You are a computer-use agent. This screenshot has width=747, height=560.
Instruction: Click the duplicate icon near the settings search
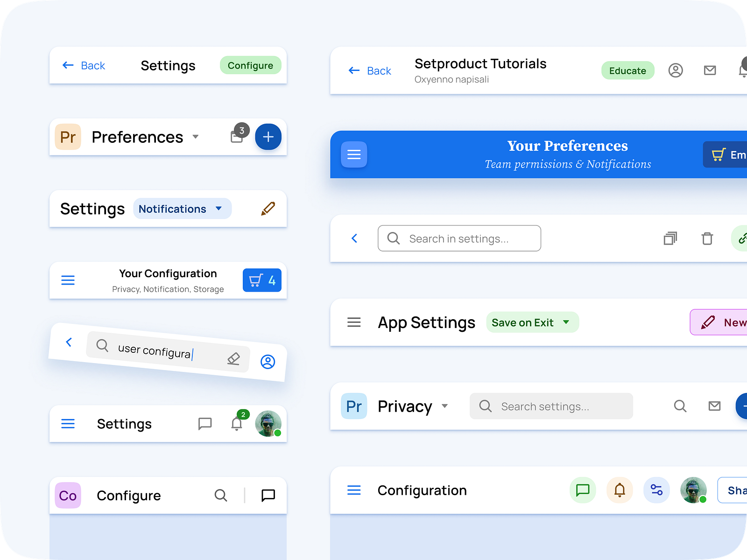coord(670,238)
